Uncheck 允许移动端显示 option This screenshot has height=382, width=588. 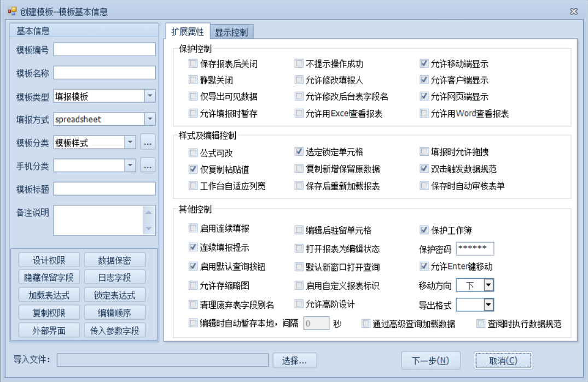pos(424,64)
